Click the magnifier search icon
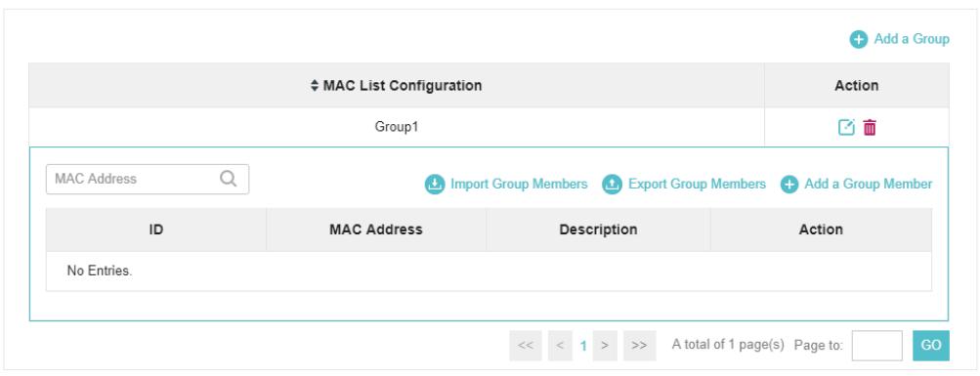The width and height of the screenshot is (980, 376). coord(228,180)
